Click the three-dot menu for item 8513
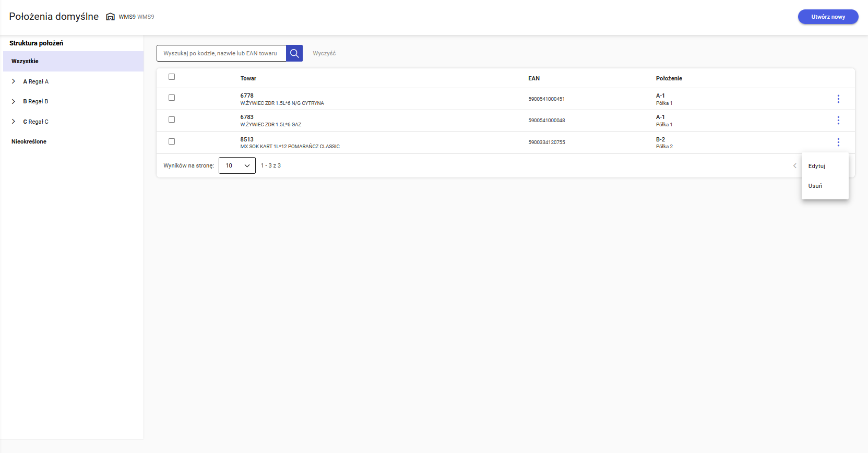The height and width of the screenshot is (453, 868). (x=838, y=142)
